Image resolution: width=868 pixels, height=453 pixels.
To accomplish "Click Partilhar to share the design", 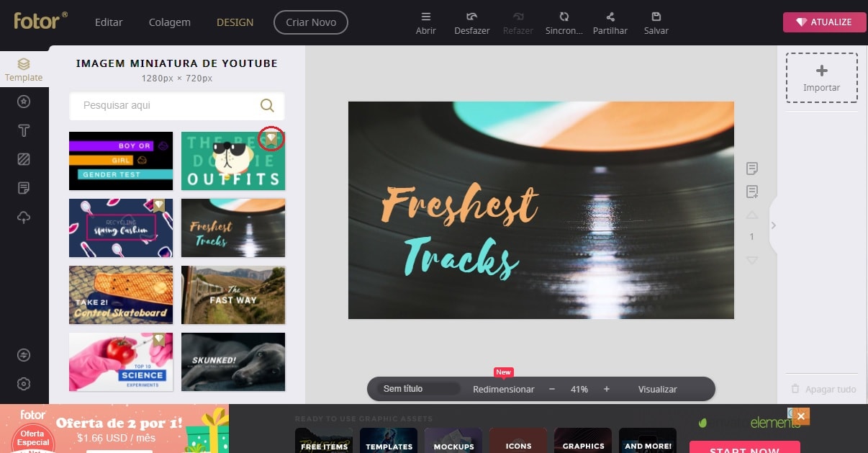I will [x=610, y=23].
